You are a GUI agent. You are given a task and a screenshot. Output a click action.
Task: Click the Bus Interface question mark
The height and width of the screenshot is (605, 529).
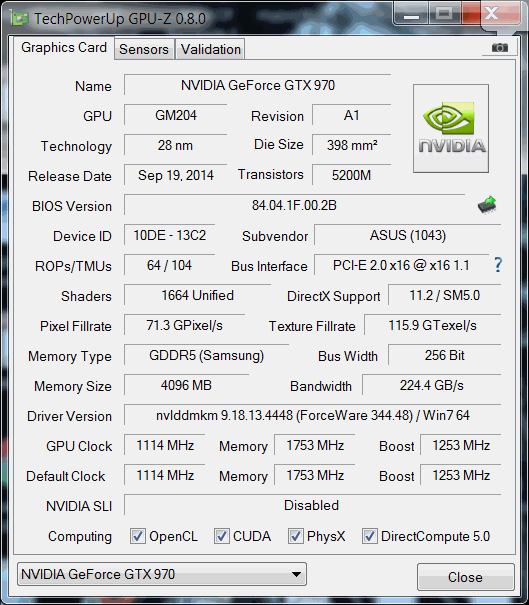pos(498,265)
